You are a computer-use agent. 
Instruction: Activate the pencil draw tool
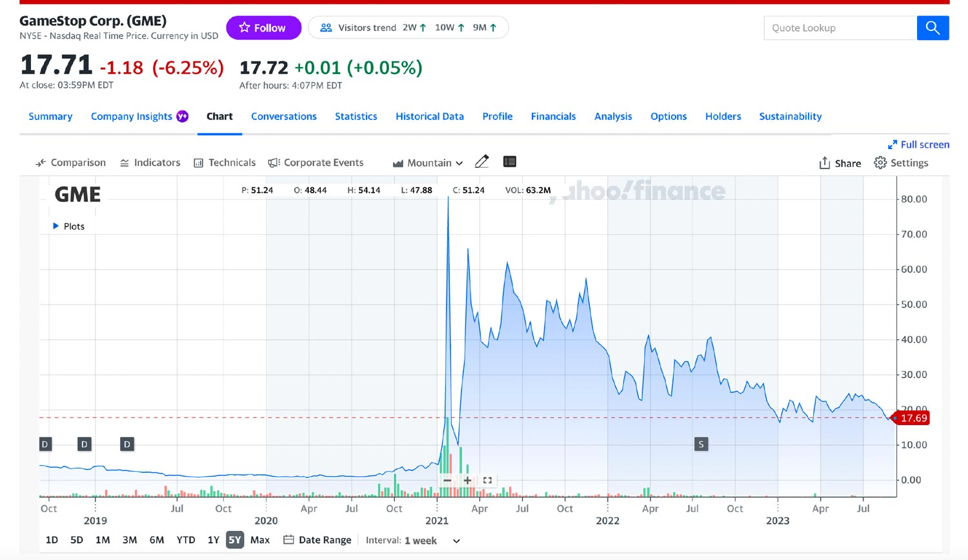[x=482, y=162]
